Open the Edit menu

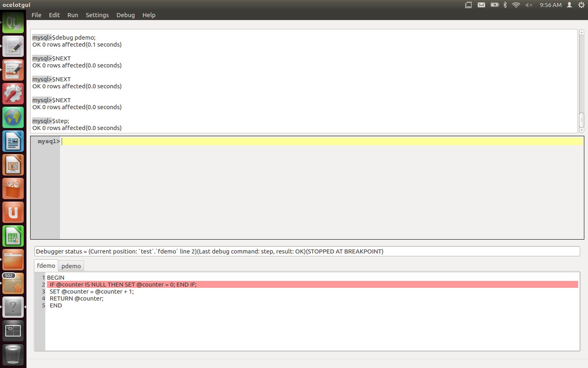54,15
